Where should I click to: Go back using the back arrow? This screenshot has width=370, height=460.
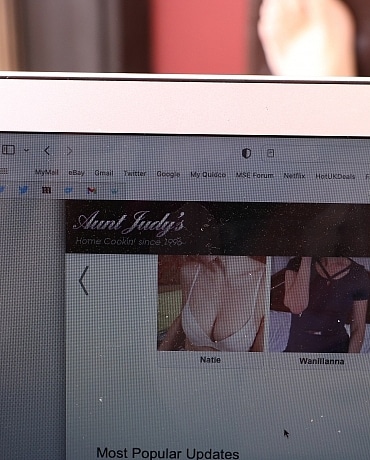tap(47, 151)
